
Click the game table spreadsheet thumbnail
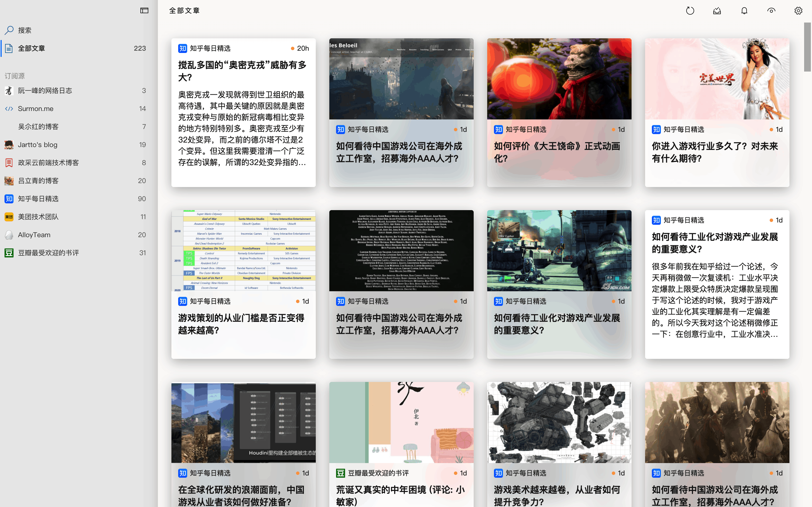tap(243, 251)
